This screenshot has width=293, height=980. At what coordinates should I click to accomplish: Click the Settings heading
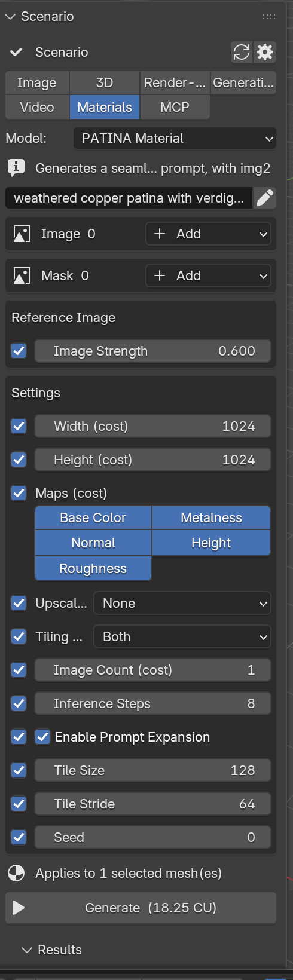tap(36, 393)
